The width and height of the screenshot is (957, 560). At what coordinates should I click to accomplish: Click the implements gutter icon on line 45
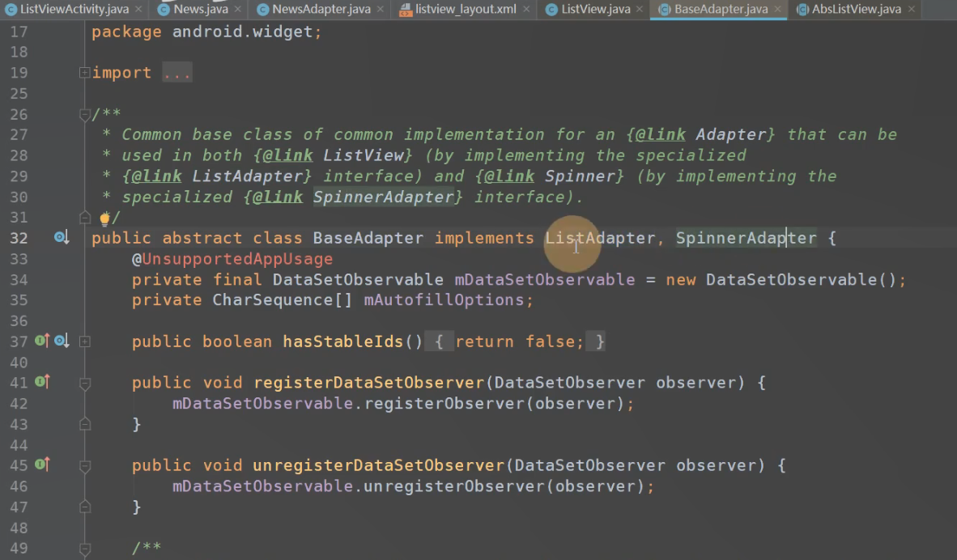[41, 465]
